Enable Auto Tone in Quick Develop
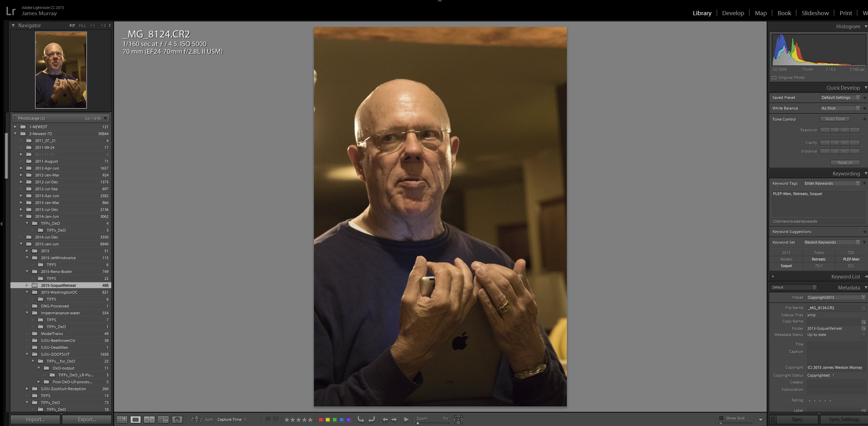The image size is (868, 426). (836, 119)
